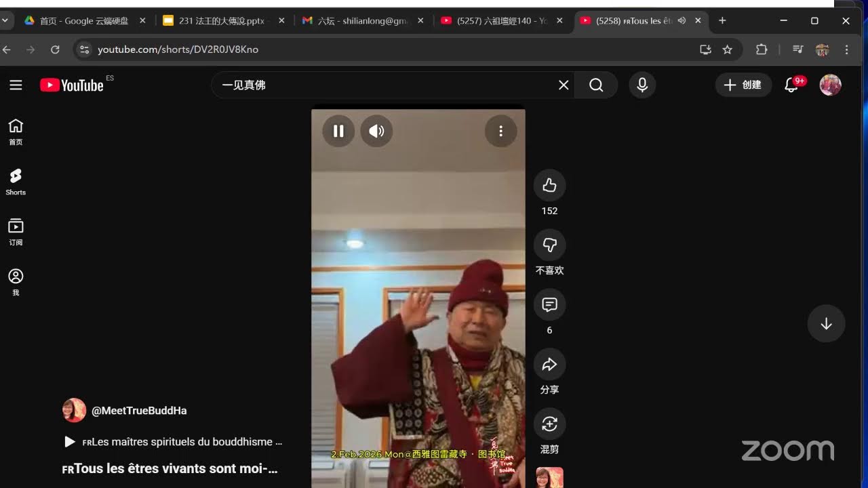This screenshot has width=868, height=488.
Task: Close the 231 法王的大傳說.pptx tab
Action: coord(282,21)
